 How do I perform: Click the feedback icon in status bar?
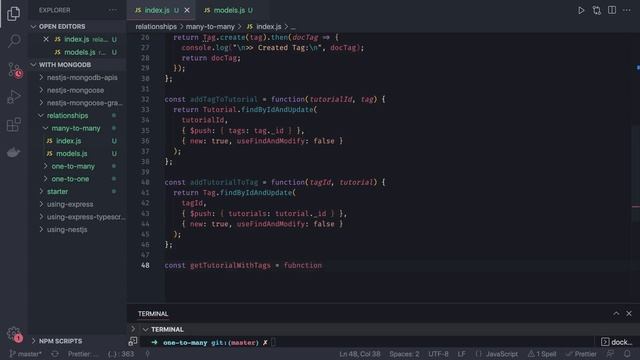611,354
